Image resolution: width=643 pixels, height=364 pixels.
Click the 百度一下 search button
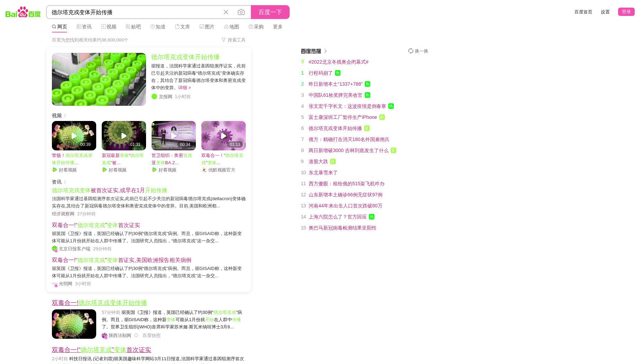[270, 12]
